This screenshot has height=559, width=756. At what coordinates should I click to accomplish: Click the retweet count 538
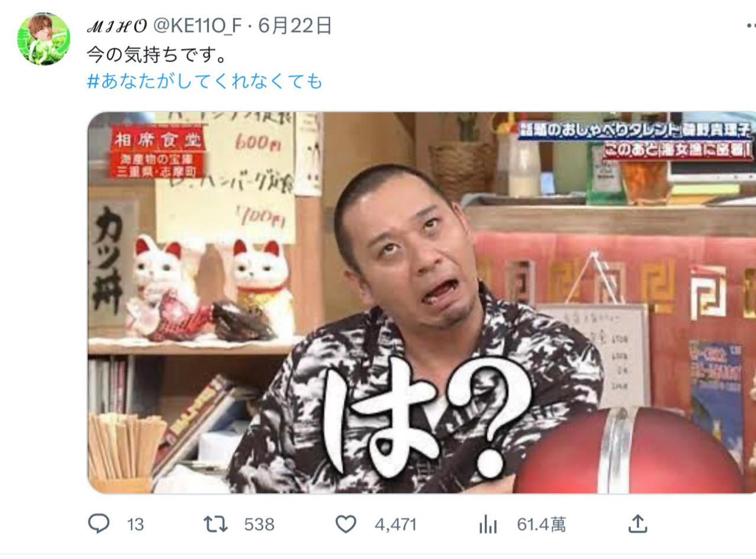pos(259,524)
